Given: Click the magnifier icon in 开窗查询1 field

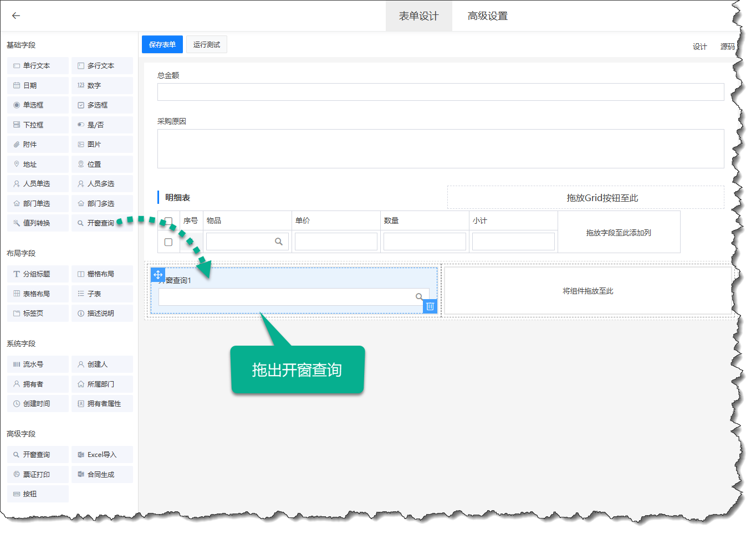Looking at the screenshot, I should [x=420, y=297].
